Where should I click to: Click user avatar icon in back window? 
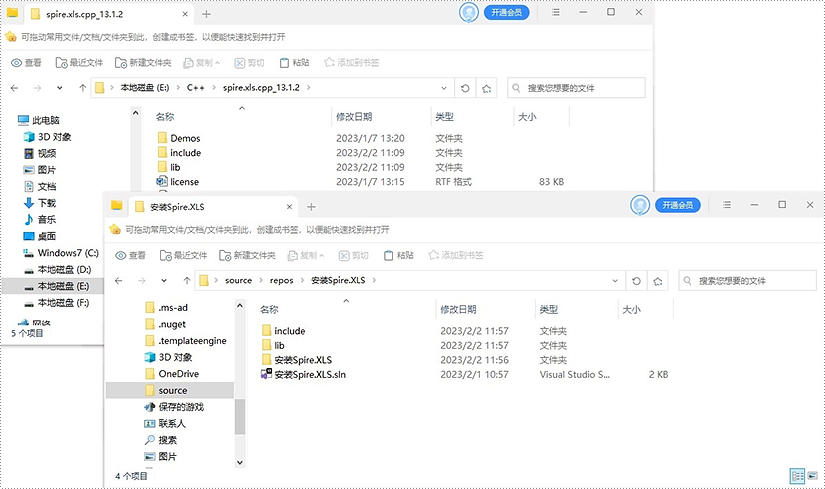468,13
